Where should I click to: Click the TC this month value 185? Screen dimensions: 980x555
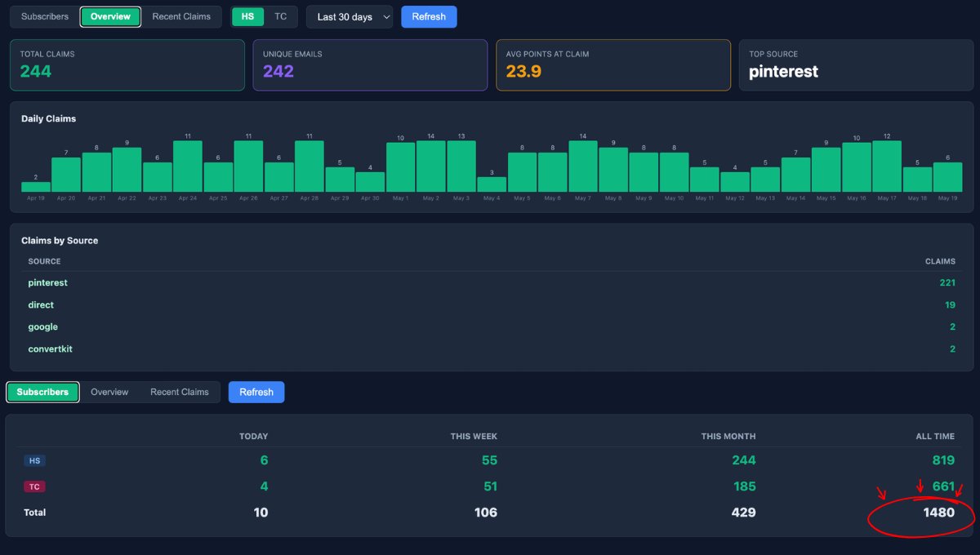click(743, 486)
